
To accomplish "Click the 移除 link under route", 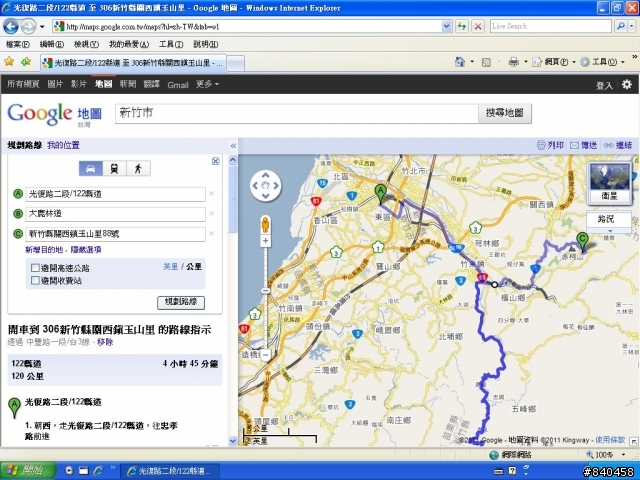I will 105,342.
